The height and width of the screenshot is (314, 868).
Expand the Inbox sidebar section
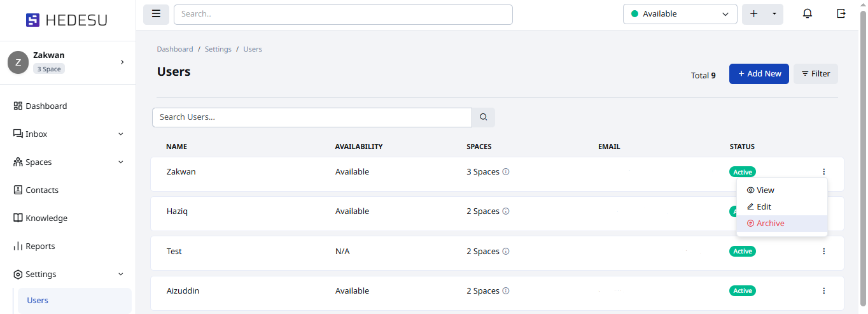tap(121, 134)
